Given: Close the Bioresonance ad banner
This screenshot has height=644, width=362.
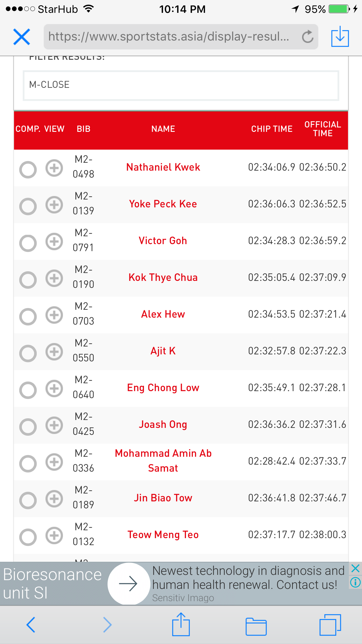Looking at the screenshot, I should click(x=355, y=568).
